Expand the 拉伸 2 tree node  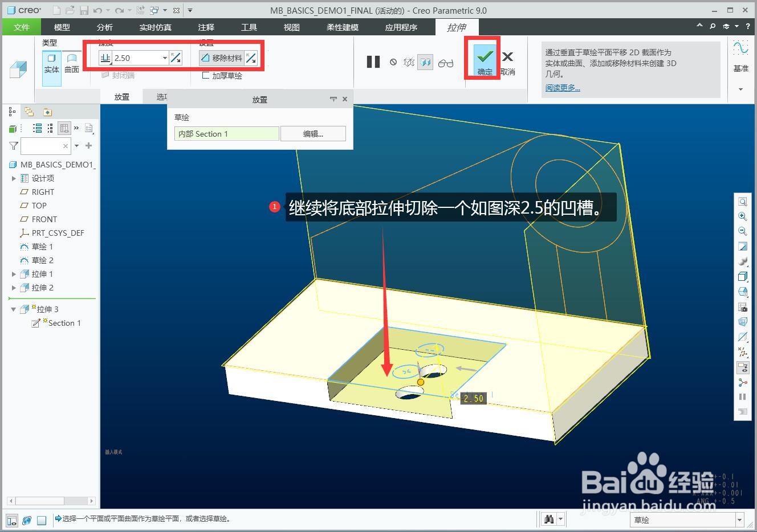pyautogui.click(x=14, y=288)
